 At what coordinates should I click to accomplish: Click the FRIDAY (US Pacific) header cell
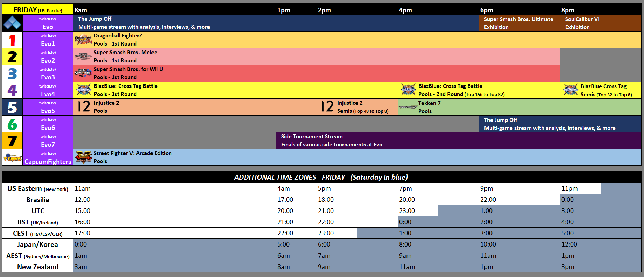(x=38, y=10)
